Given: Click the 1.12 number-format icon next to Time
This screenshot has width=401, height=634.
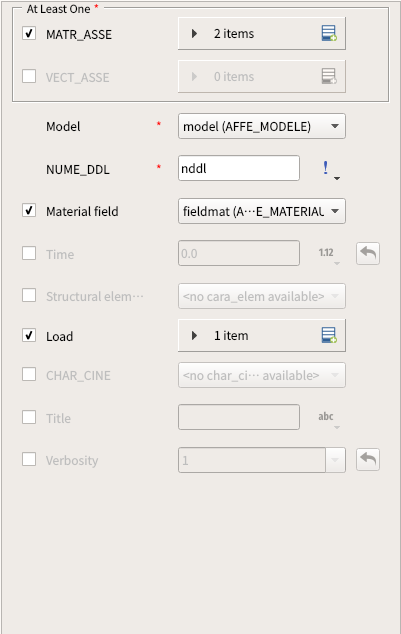Looking at the screenshot, I should (326, 253).
